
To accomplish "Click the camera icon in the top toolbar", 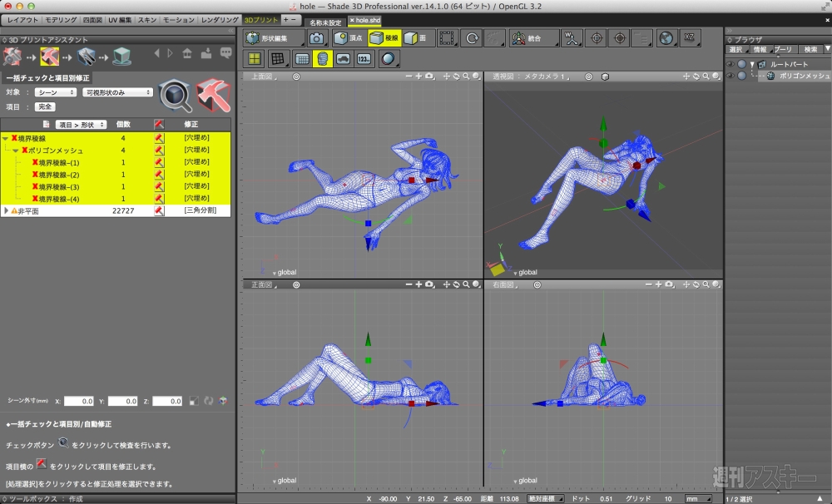I will tap(316, 37).
